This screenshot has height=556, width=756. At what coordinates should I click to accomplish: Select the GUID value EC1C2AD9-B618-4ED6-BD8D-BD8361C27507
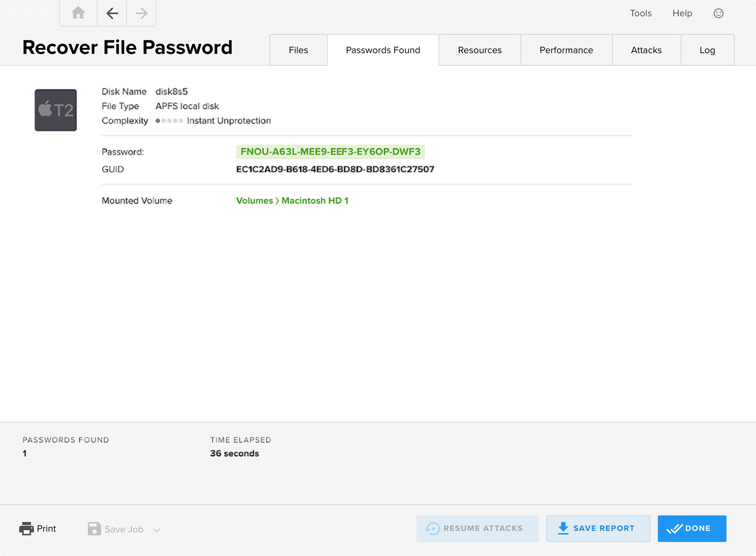pyautogui.click(x=336, y=169)
